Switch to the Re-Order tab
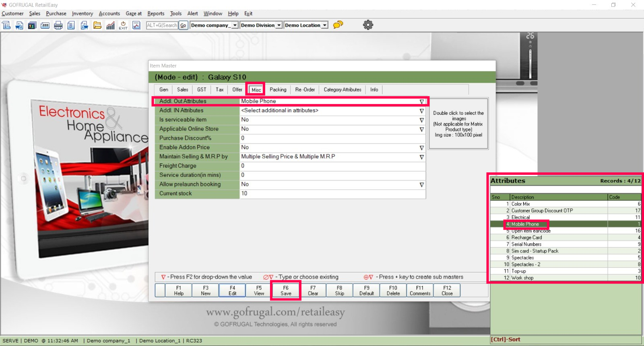The width and height of the screenshot is (644, 346). coord(305,90)
